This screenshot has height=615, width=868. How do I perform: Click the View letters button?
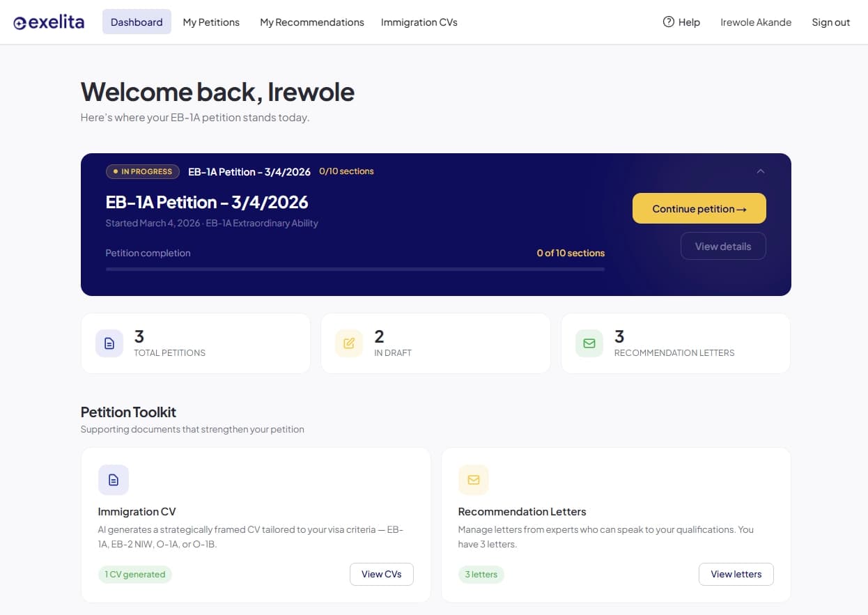click(736, 574)
